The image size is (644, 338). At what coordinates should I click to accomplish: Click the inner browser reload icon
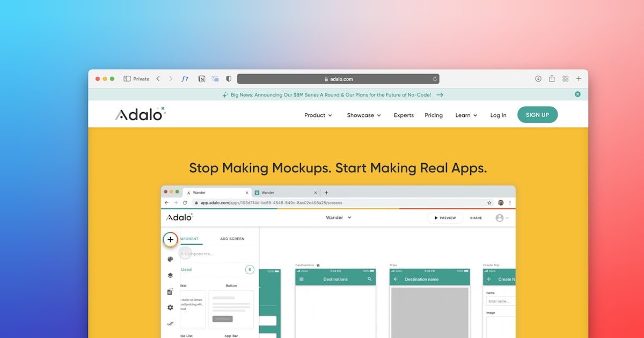pos(185,203)
